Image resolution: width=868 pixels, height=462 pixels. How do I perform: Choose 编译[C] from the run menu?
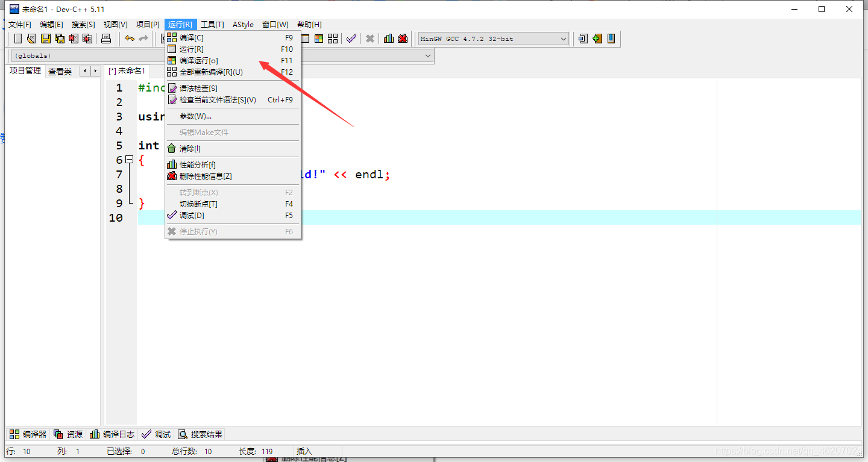(233, 37)
